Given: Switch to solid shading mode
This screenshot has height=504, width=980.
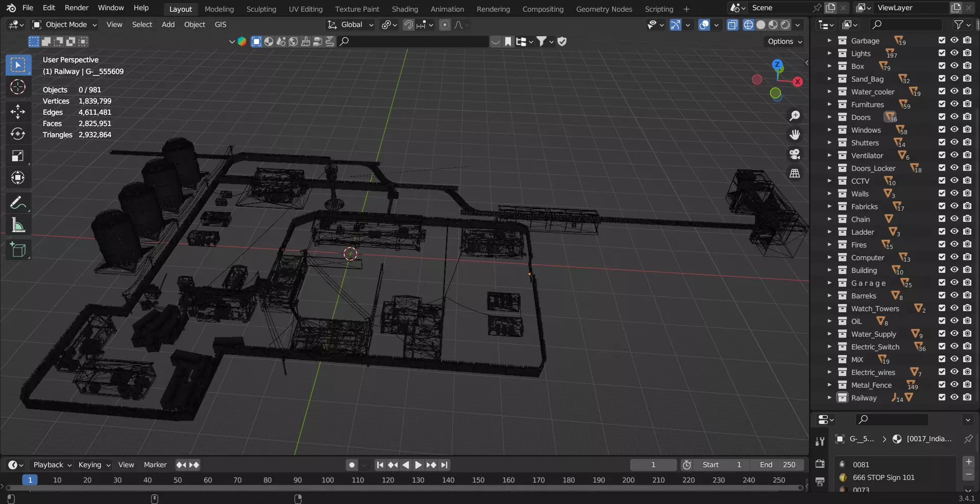Looking at the screenshot, I should coord(761,25).
